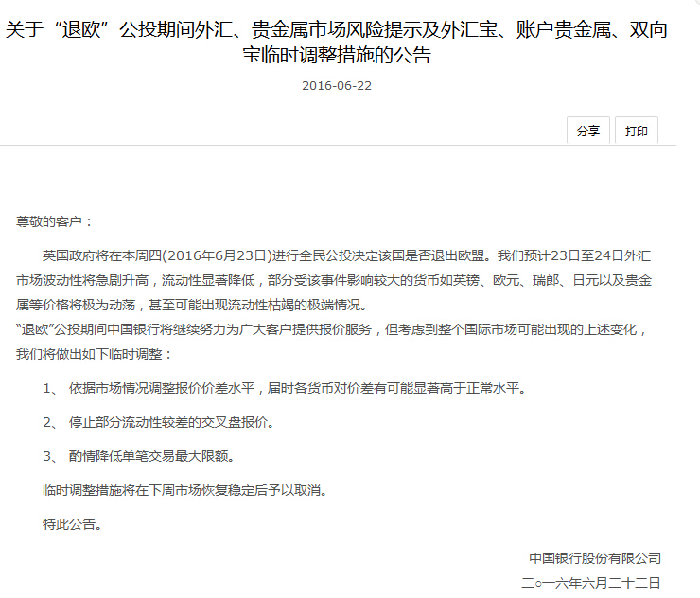700x598 pixels.
Task: Click the line beginning 英国政府将在本周四
Action: 346,255
